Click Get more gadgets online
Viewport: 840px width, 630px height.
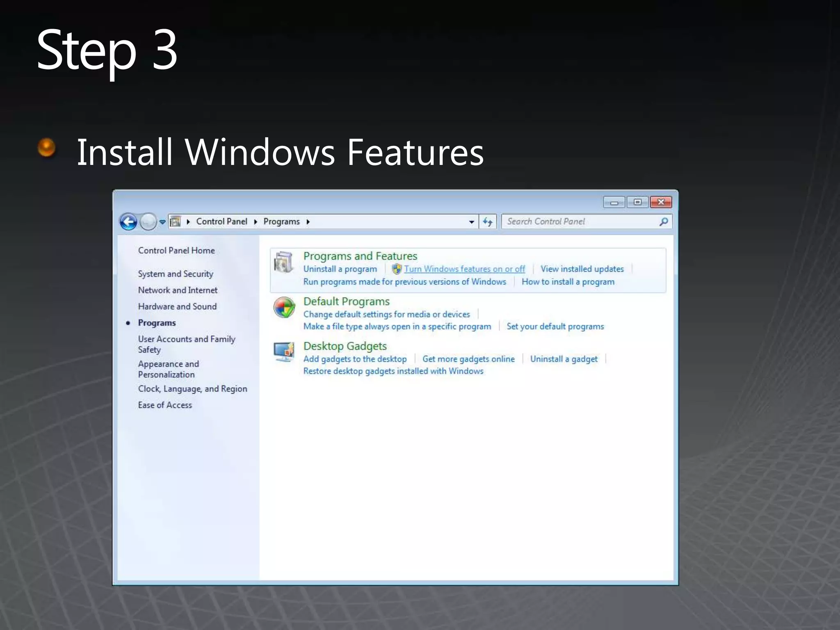(x=468, y=359)
